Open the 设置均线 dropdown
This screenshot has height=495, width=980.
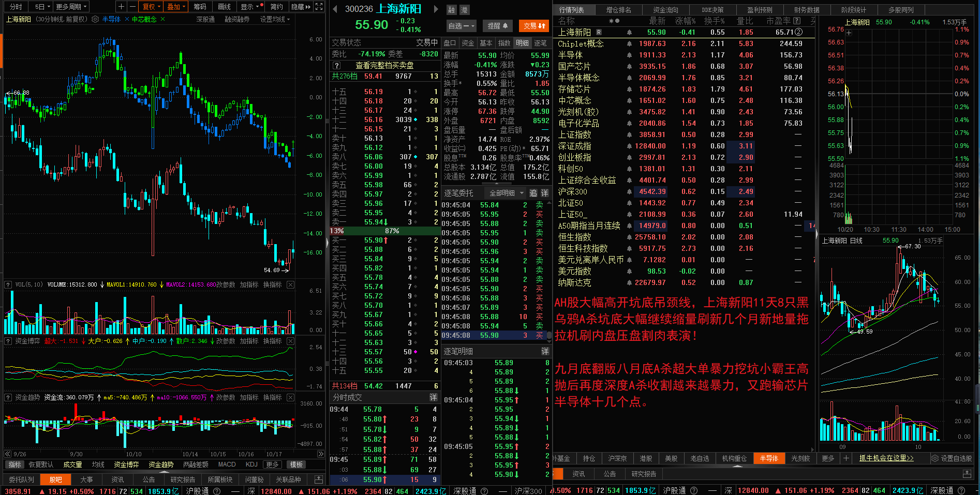click(275, 19)
